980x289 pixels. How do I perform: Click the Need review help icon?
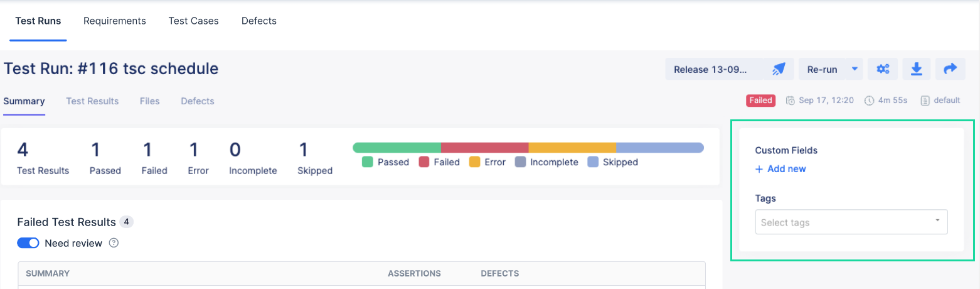coord(114,243)
